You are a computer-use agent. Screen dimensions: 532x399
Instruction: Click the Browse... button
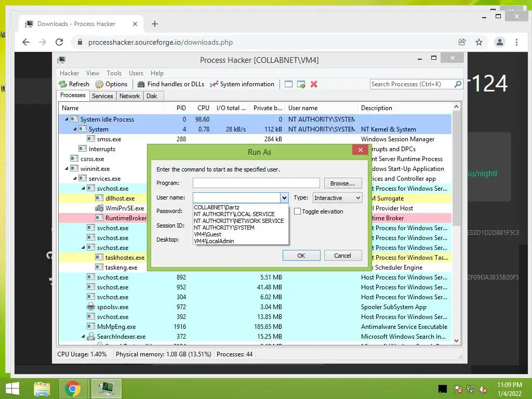[343, 183]
